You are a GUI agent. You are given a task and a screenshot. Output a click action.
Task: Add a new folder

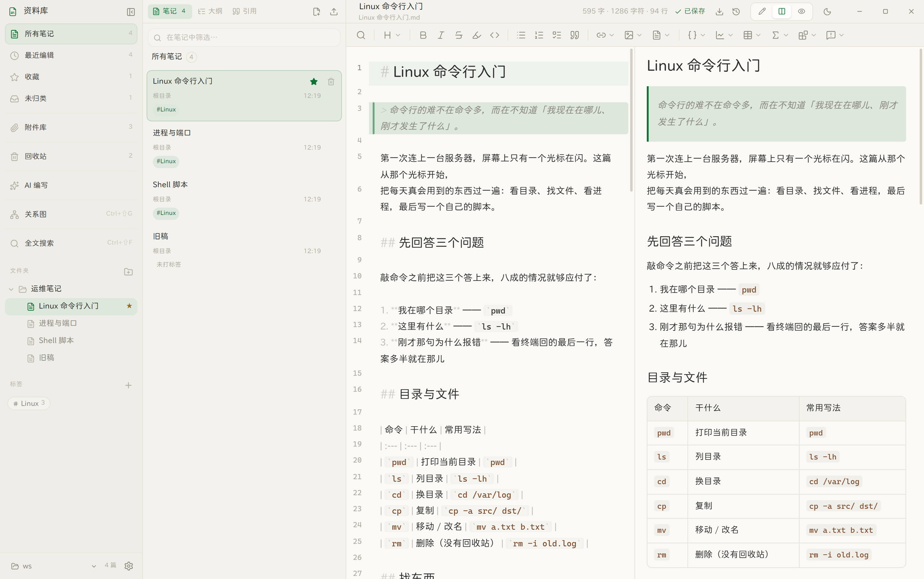[x=128, y=272]
